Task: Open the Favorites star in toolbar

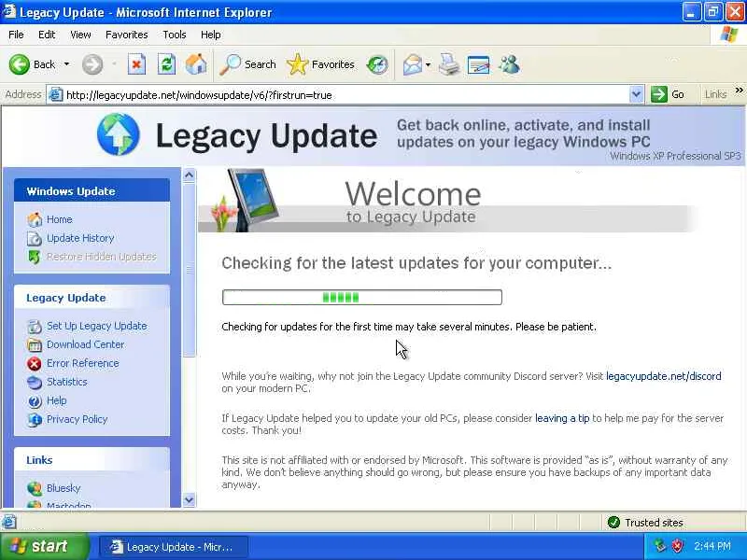Action: click(x=320, y=64)
